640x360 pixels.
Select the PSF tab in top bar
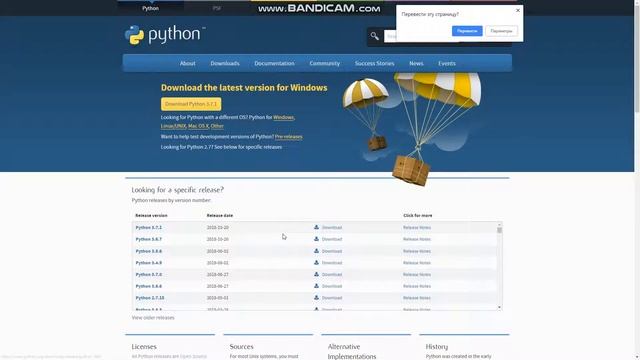point(217,8)
